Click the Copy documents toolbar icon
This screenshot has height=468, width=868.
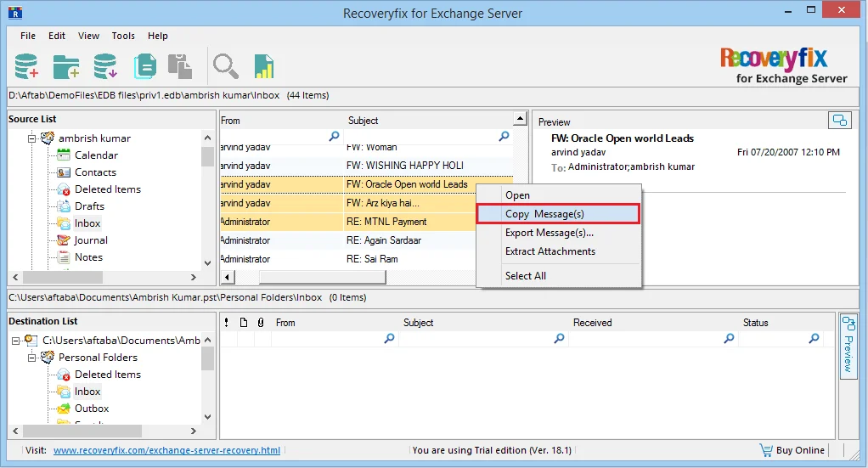(x=145, y=66)
